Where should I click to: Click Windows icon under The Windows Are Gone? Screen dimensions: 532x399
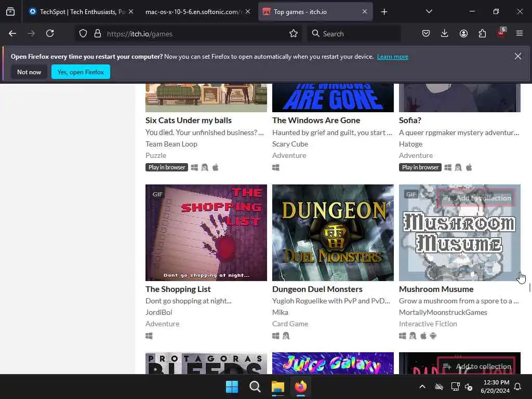click(276, 167)
